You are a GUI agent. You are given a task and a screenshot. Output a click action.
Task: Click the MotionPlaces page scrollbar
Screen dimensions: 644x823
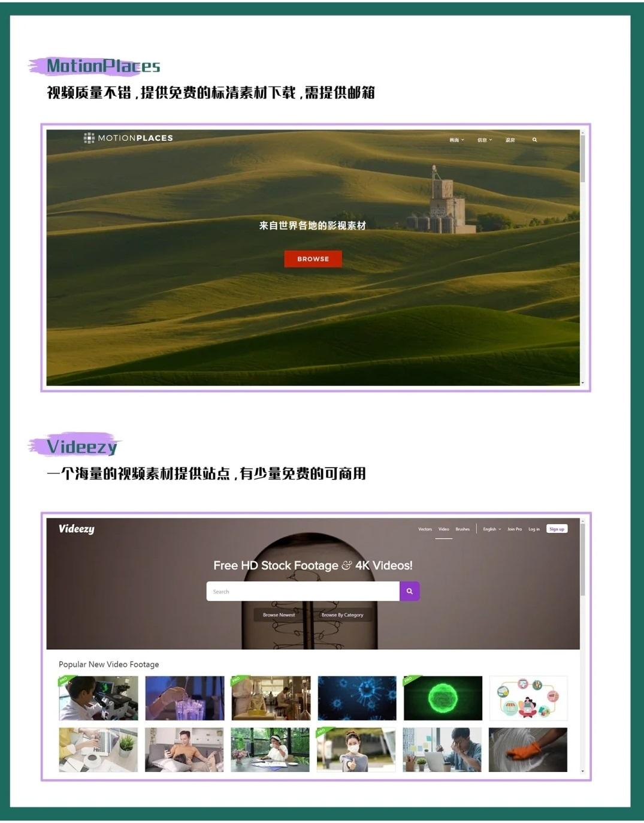pos(583,159)
